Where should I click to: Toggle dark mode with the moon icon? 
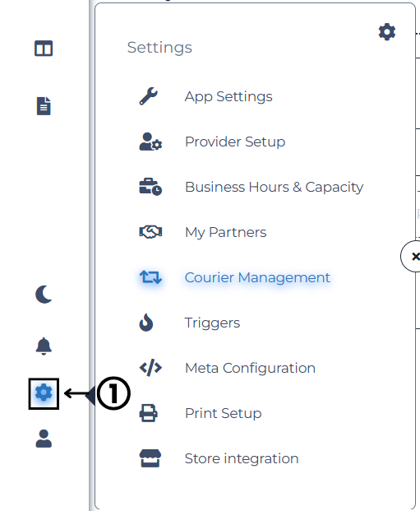[44, 295]
